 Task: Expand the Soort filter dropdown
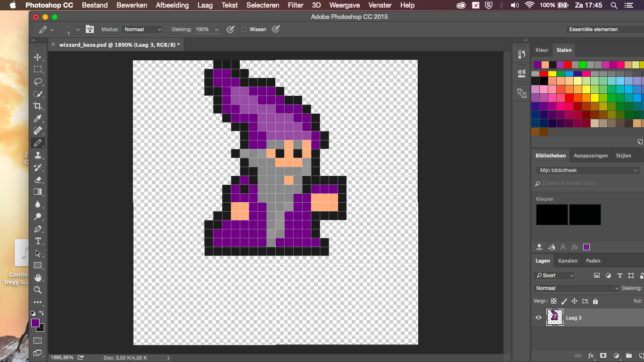554,275
